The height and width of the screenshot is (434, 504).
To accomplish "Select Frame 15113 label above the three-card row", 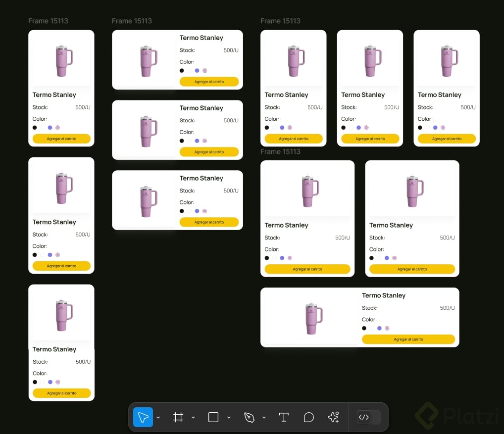I will [x=280, y=21].
